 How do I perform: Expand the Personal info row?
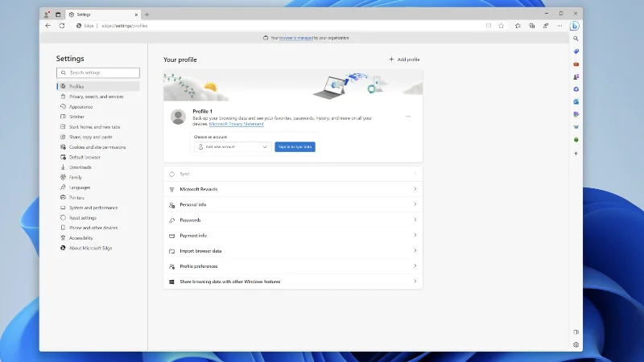tap(293, 204)
